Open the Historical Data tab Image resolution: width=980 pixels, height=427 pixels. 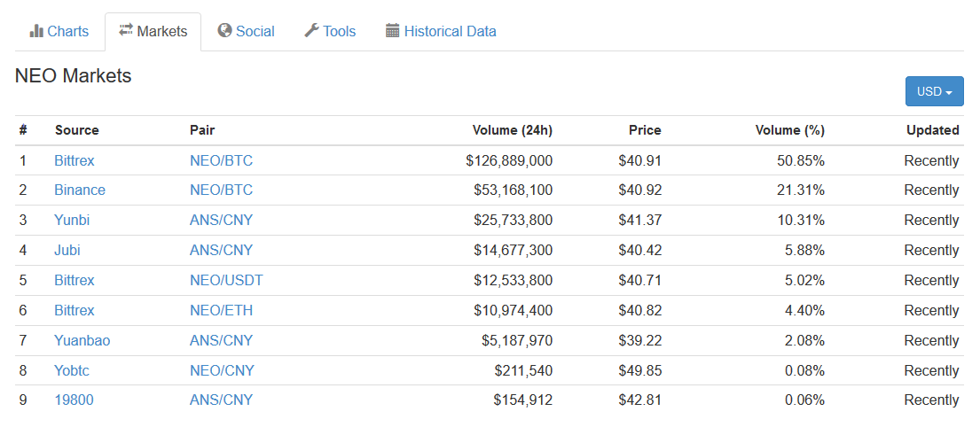441,32
